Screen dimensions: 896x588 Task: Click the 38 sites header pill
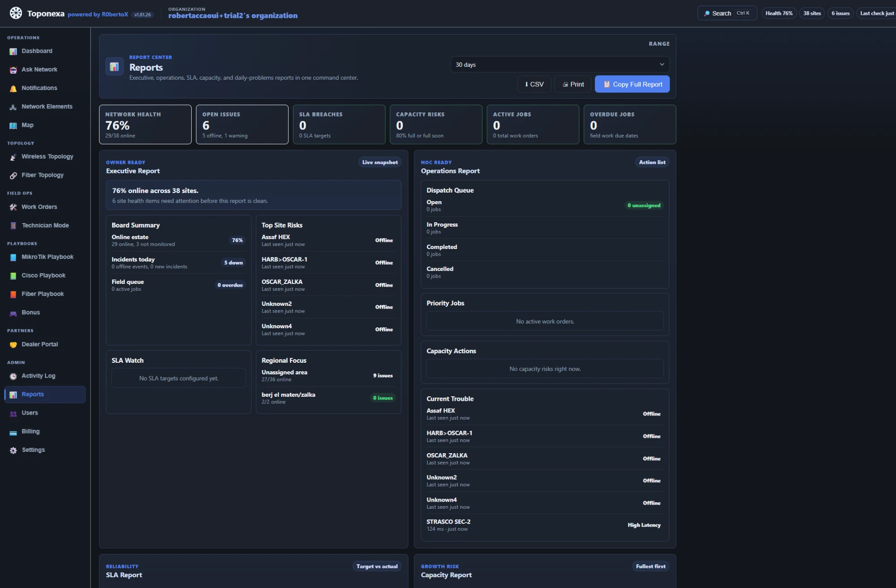[x=812, y=13]
